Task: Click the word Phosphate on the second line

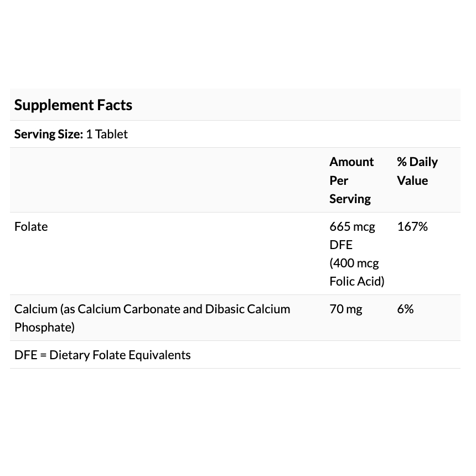Action: (44, 327)
